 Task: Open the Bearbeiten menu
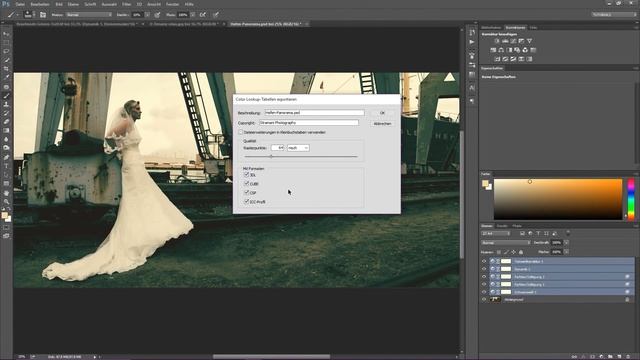(x=40, y=4)
